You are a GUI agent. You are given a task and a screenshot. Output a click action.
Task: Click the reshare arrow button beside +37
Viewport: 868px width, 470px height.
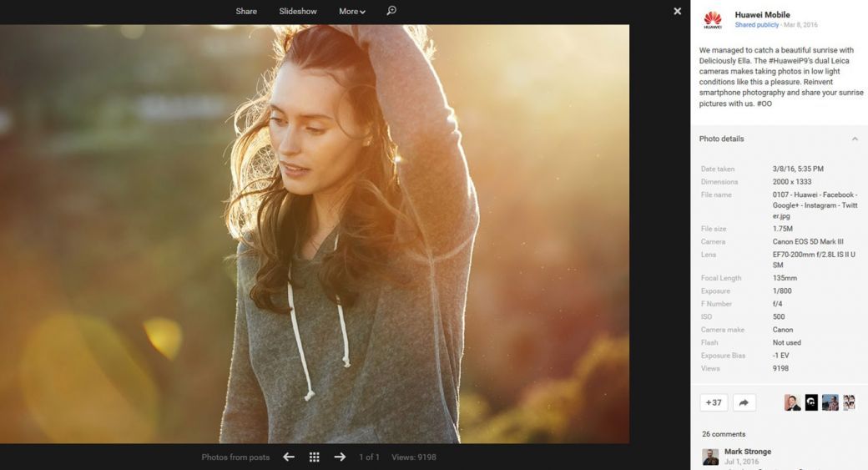coord(743,402)
